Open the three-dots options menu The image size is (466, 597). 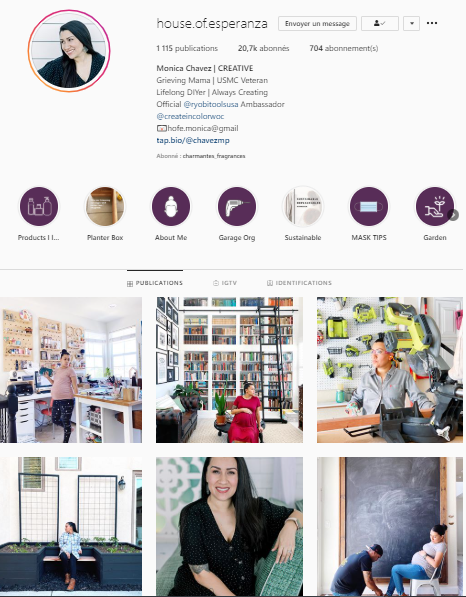[x=432, y=23]
